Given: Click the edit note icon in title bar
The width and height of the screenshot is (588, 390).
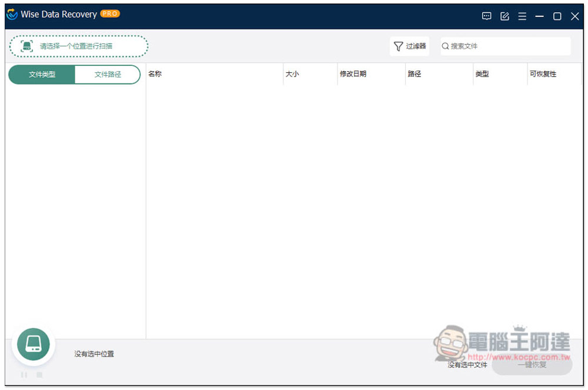Looking at the screenshot, I should coord(505,16).
